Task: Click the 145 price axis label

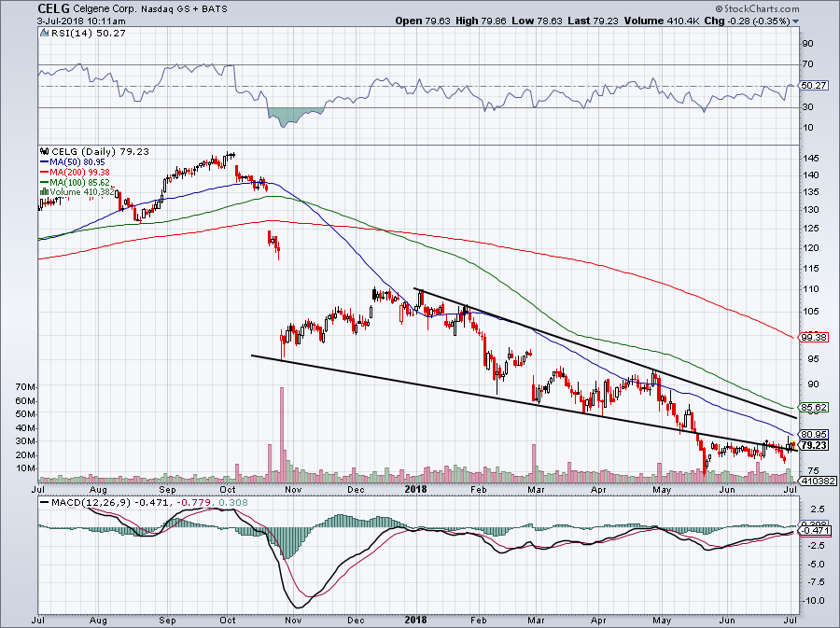Action: point(811,159)
